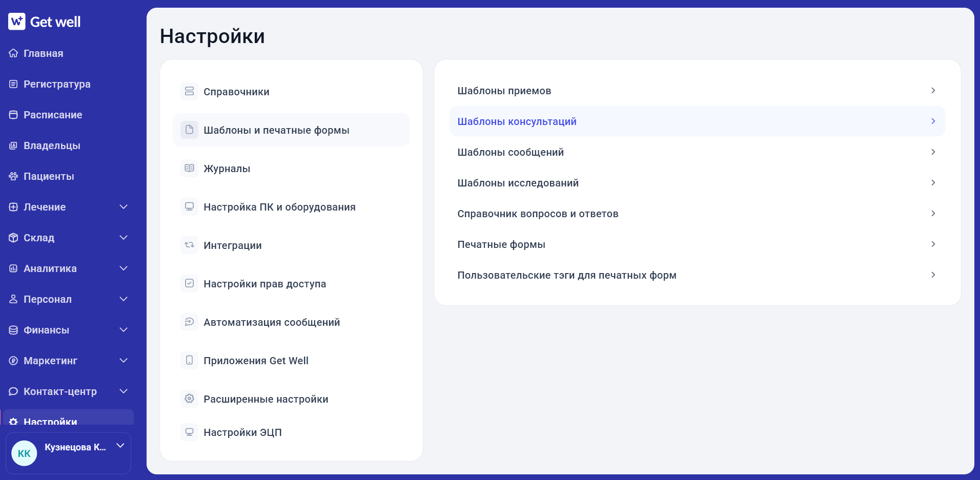The image size is (980, 480).
Task: Click the arrows icon next to Интеграции
Action: click(189, 245)
